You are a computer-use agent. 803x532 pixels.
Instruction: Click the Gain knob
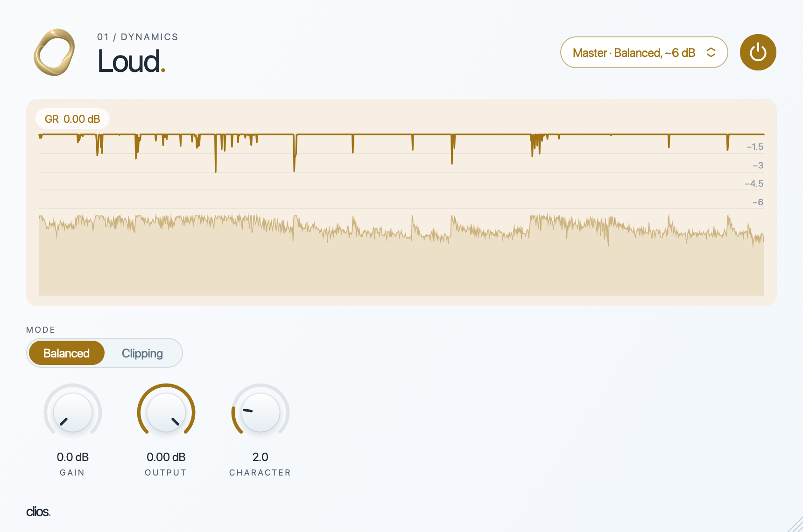click(73, 413)
